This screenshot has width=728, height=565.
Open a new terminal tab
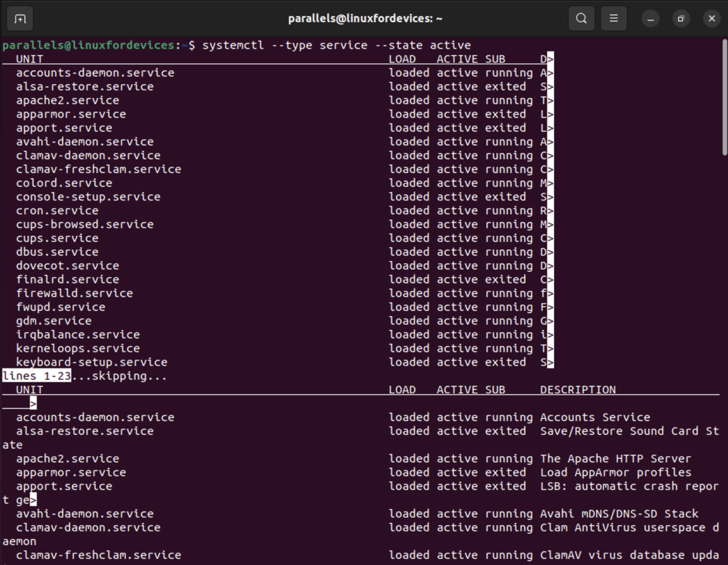coord(19,18)
